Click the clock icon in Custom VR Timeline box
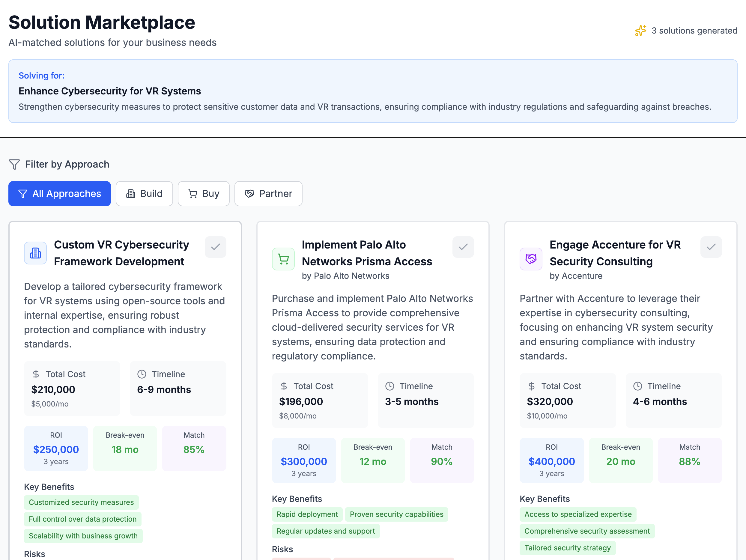This screenshot has height=560, width=746. click(142, 374)
